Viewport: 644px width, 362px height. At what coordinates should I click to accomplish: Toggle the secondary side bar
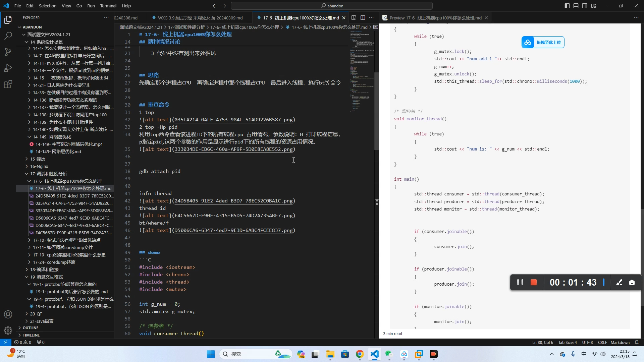(585, 6)
